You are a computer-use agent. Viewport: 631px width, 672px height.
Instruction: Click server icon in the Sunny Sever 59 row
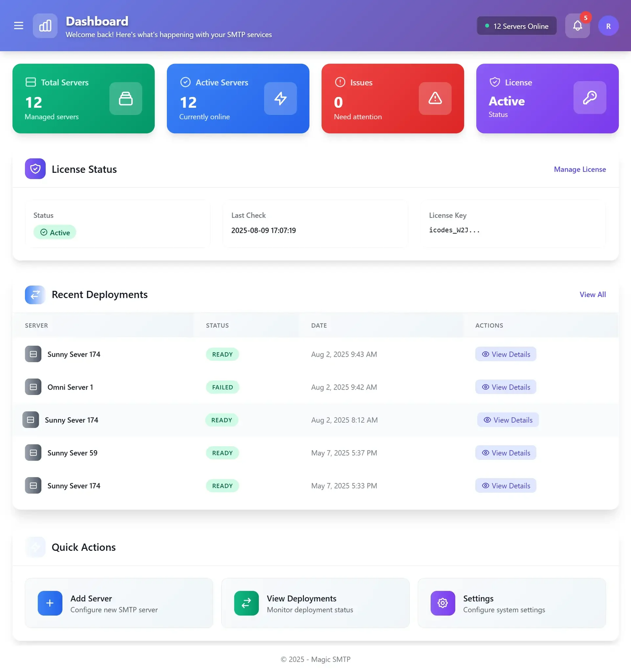pos(33,453)
